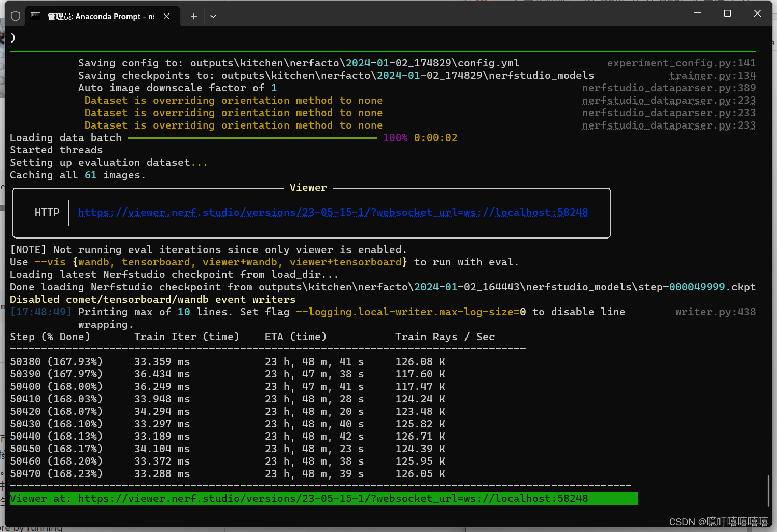The image size is (777, 532).
Task: Click 'Caching all 61 images.' line
Action: point(78,175)
